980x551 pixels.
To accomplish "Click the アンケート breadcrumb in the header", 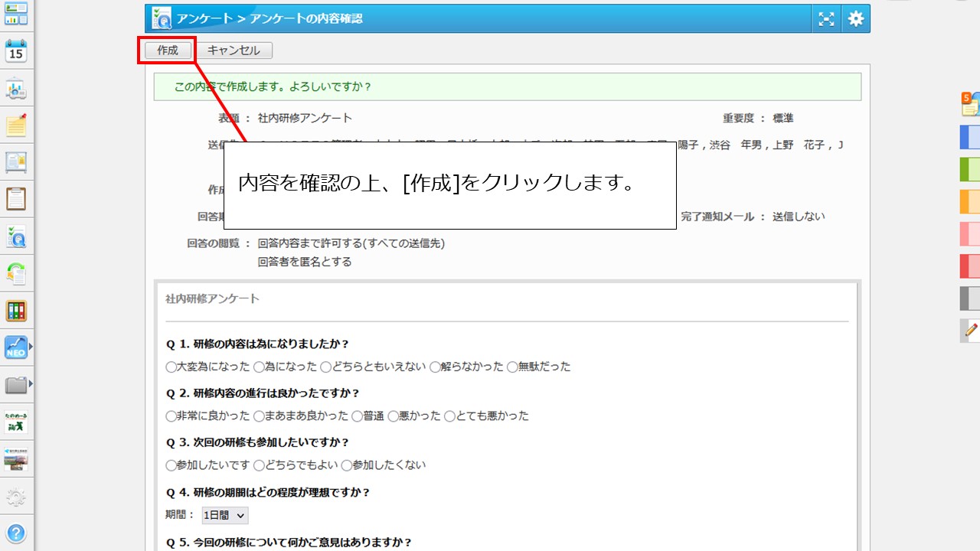I will click(x=205, y=19).
